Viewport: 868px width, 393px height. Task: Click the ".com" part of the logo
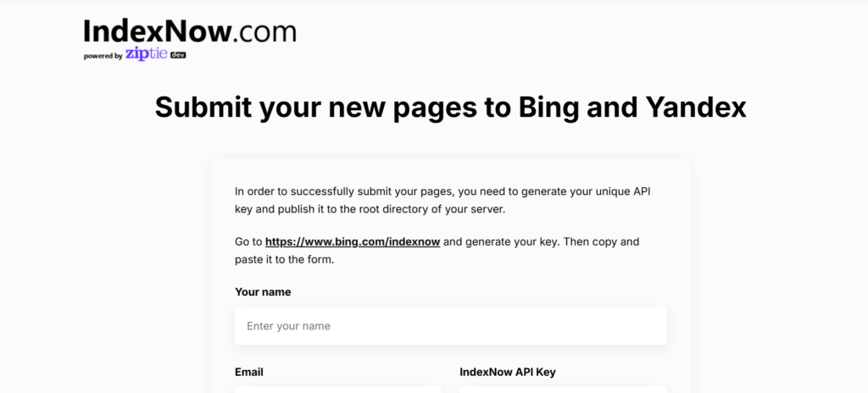264,32
